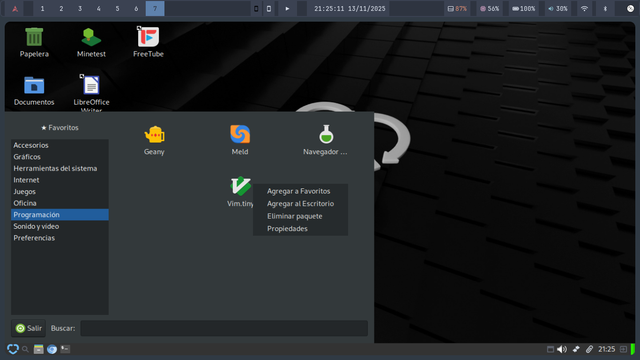This screenshot has width=640, height=360.
Task: Choose Agregar al Escritorio in the context menu
Action: (300, 204)
